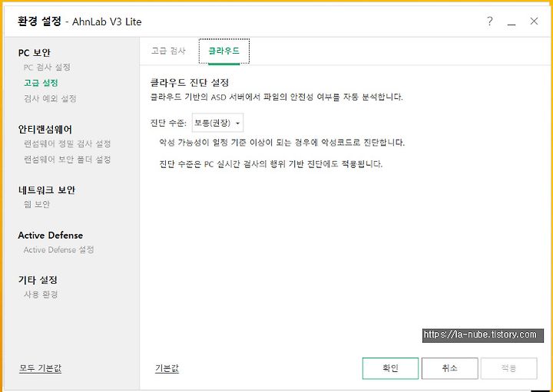Screen dimensions: 553x392
Task: Cancel with the 취소 button
Action: click(x=449, y=368)
